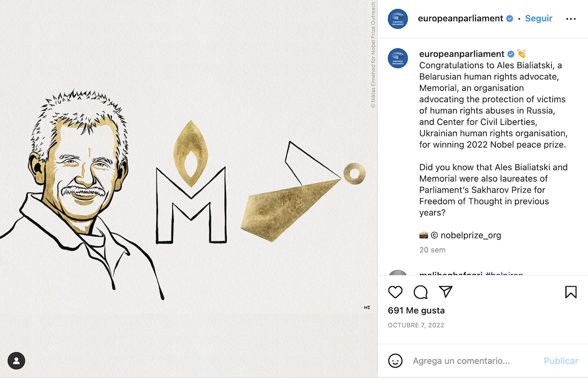Click the OCTUBRE 7, 2022 date link
This screenshot has width=588, height=379.
(416, 325)
